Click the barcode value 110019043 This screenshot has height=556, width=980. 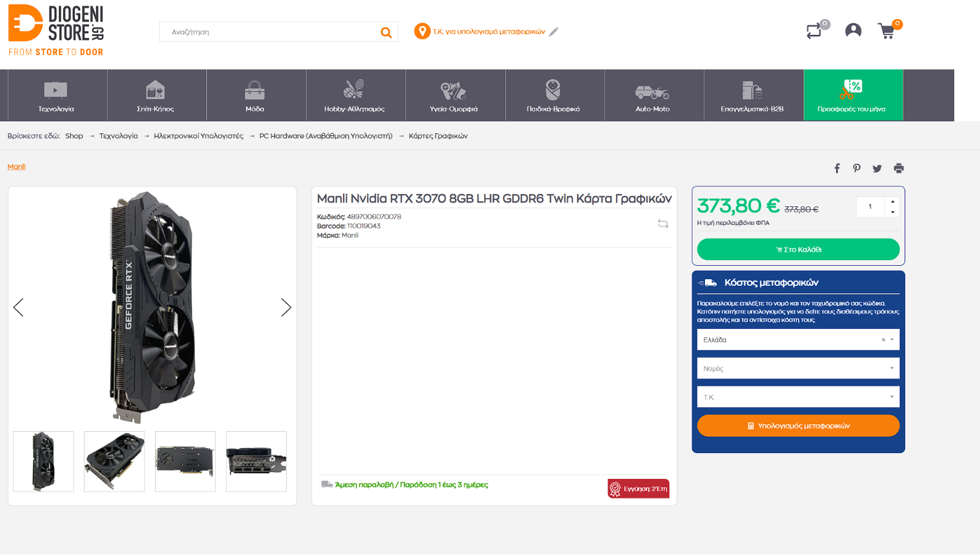[x=364, y=226]
